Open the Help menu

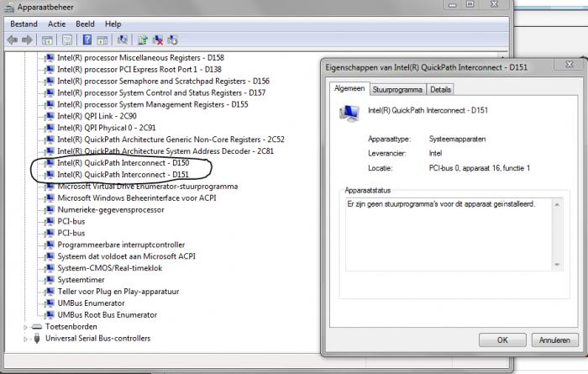tap(113, 24)
